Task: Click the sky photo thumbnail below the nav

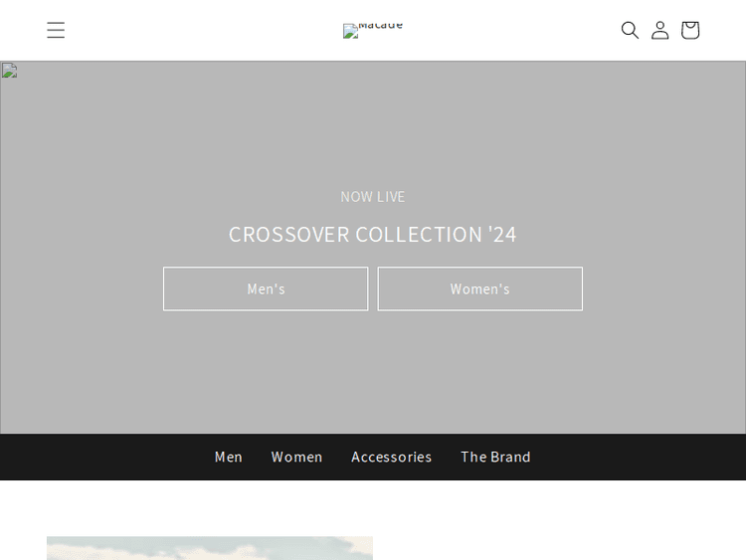Action: coord(209,548)
